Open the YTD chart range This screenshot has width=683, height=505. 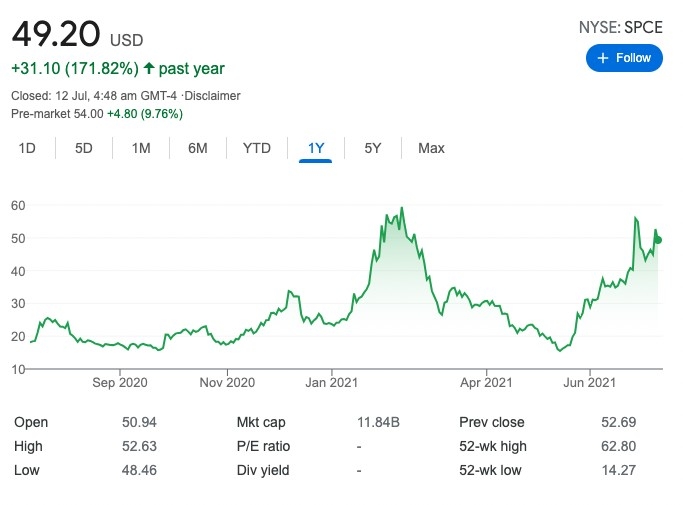click(x=257, y=148)
